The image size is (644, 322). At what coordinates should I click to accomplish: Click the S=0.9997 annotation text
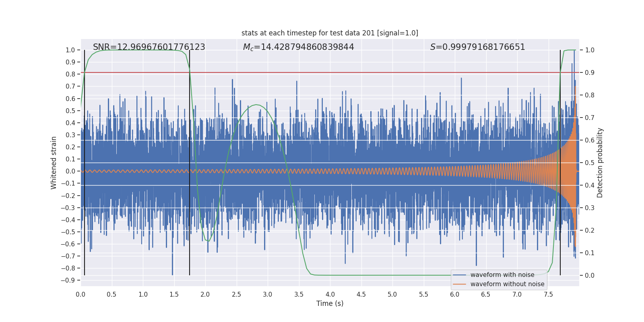pos(477,47)
